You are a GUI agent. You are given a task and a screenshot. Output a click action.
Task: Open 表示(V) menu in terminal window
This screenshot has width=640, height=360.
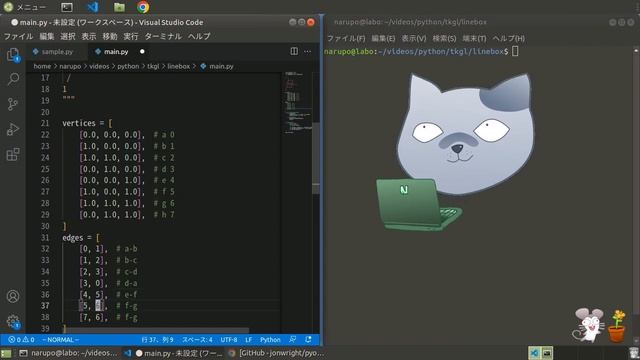tap(413, 38)
